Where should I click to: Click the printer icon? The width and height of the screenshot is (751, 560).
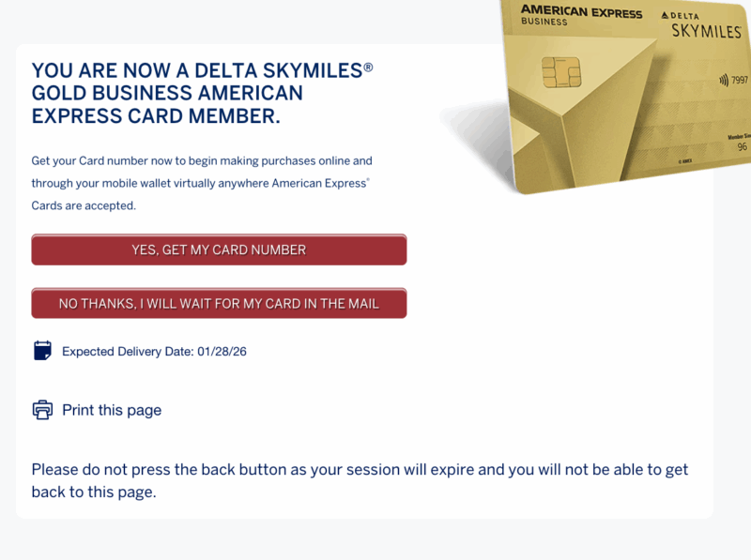[42, 410]
